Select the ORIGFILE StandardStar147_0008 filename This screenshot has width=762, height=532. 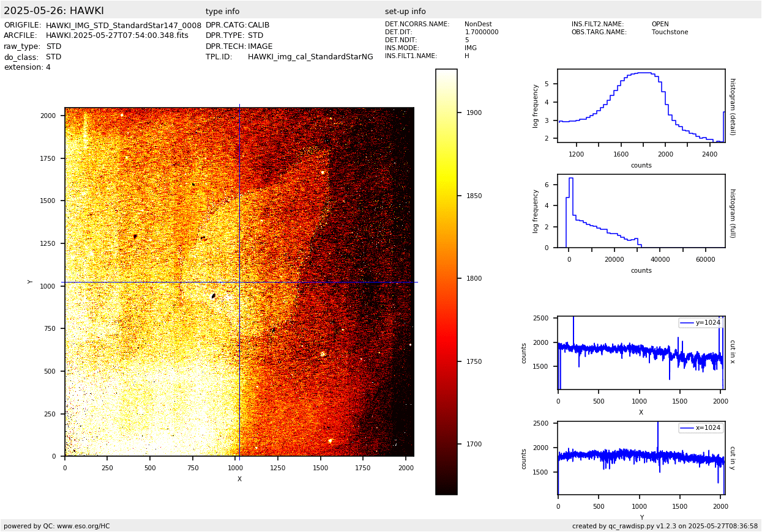123,25
